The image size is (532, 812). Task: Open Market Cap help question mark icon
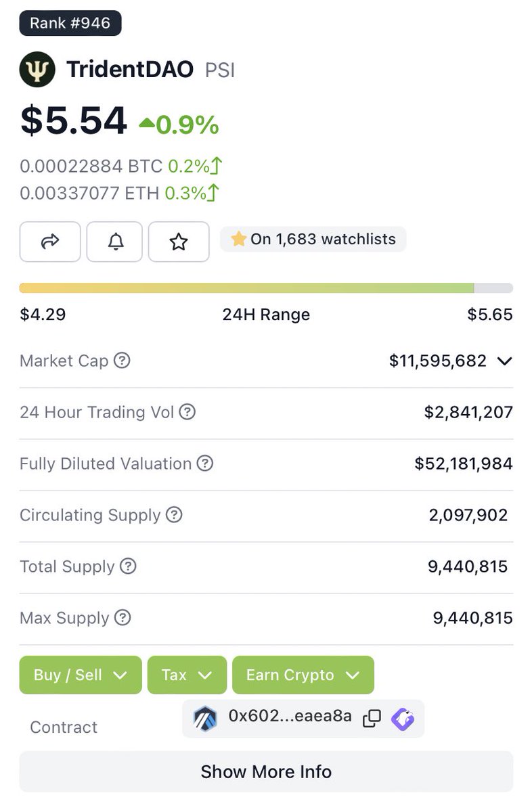click(x=122, y=361)
